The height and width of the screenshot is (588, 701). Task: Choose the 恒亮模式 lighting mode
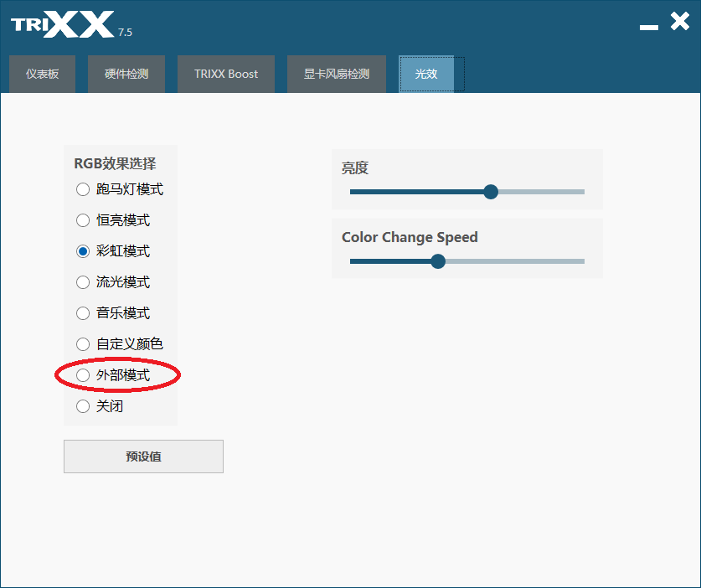point(83,220)
